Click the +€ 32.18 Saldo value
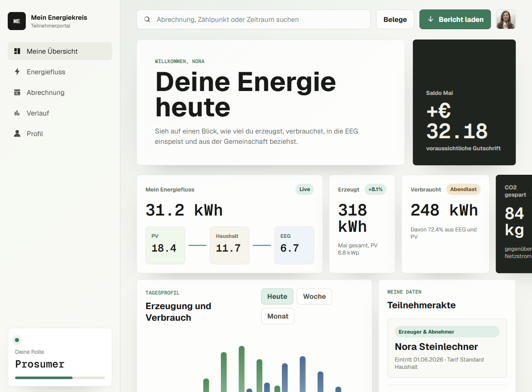532x392 pixels. click(456, 122)
